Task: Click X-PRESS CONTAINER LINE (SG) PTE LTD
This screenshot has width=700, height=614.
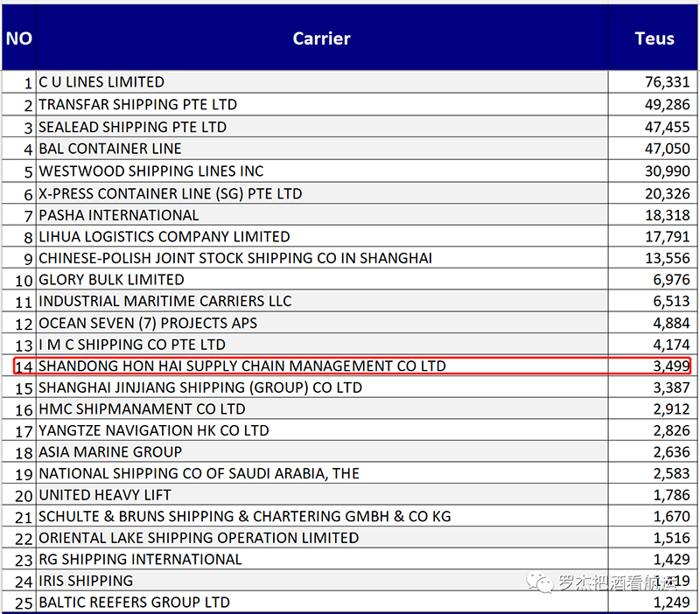Action: pos(322,193)
